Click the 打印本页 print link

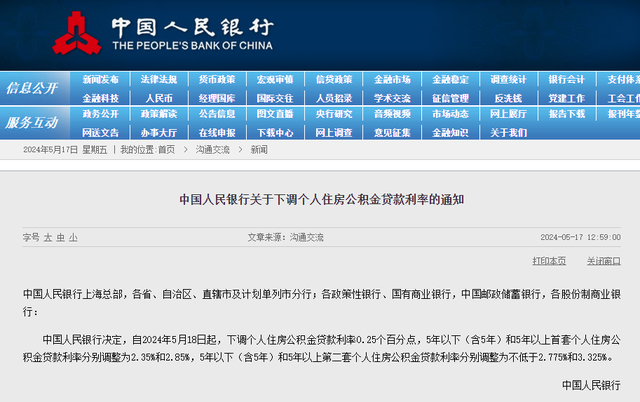pyautogui.click(x=549, y=261)
